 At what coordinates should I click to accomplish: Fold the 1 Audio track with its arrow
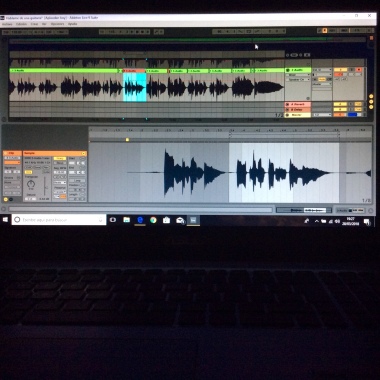click(x=288, y=70)
